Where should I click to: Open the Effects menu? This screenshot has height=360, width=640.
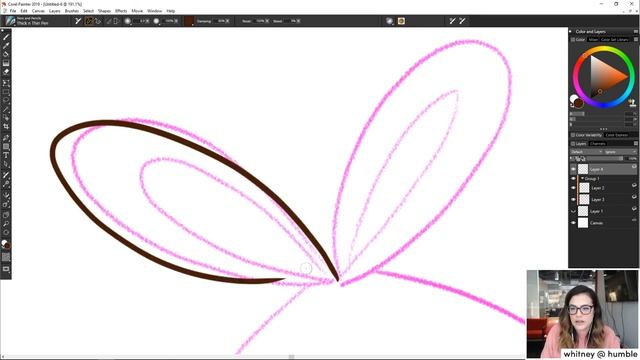tap(121, 11)
